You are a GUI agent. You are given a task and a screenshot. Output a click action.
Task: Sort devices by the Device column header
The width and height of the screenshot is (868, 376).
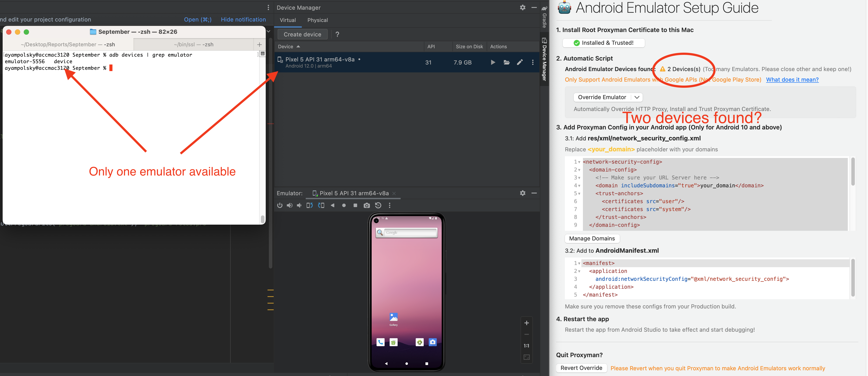[x=286, y=47]
